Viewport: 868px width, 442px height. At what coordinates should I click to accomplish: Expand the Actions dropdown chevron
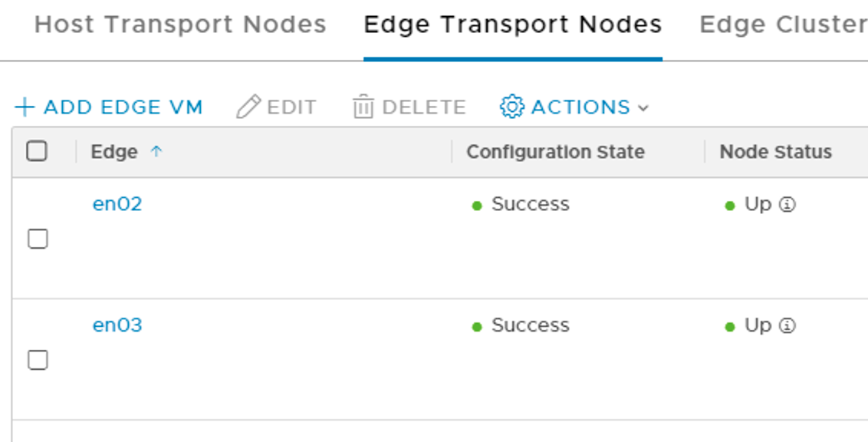[643, 108]
